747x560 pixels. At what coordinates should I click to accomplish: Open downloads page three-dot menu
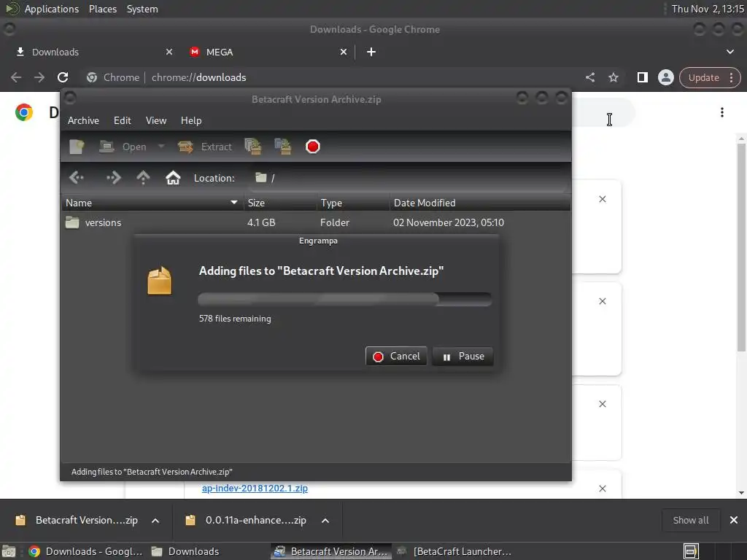point(722,112)
